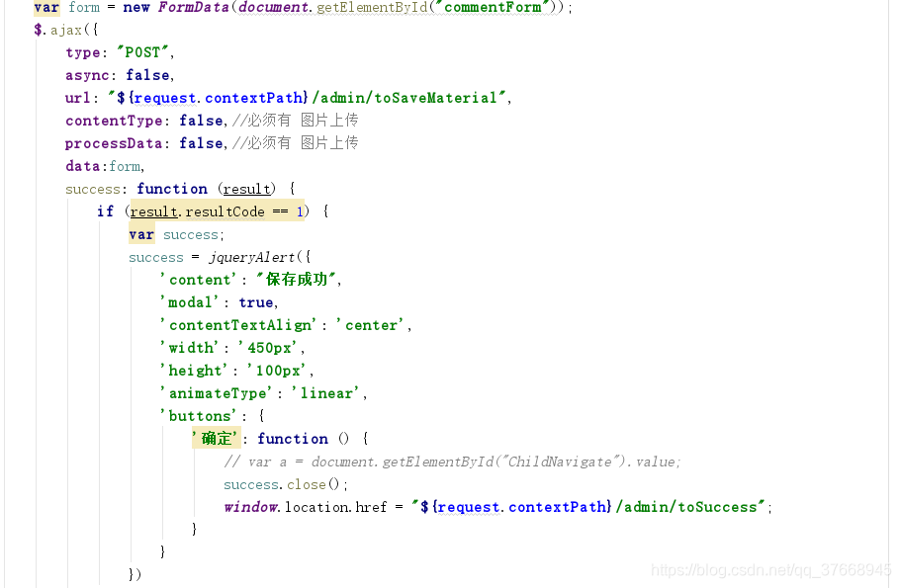Place cursor on $.ajax call
901x588 pixels.
click(66, 30)
